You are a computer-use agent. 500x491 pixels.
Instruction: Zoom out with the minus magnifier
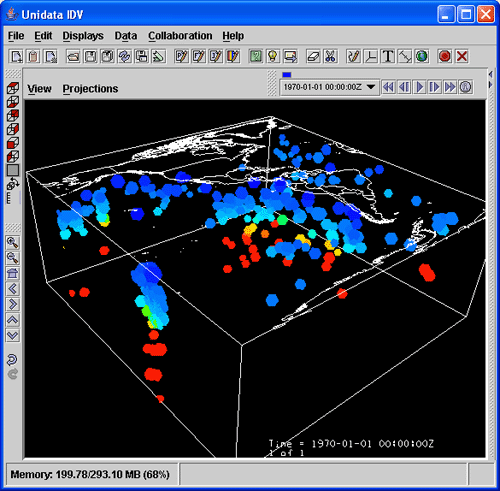click(x=13, y=258)
